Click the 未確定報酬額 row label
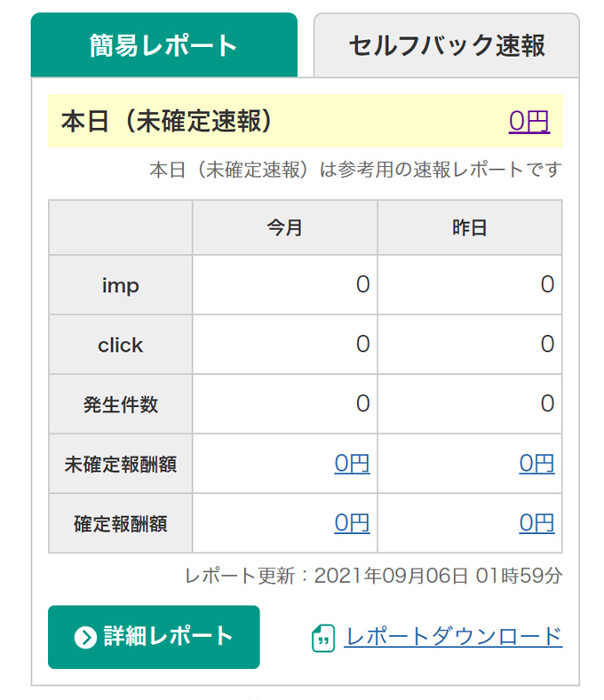This screenshot has width=604, height=700. point(121,464)
